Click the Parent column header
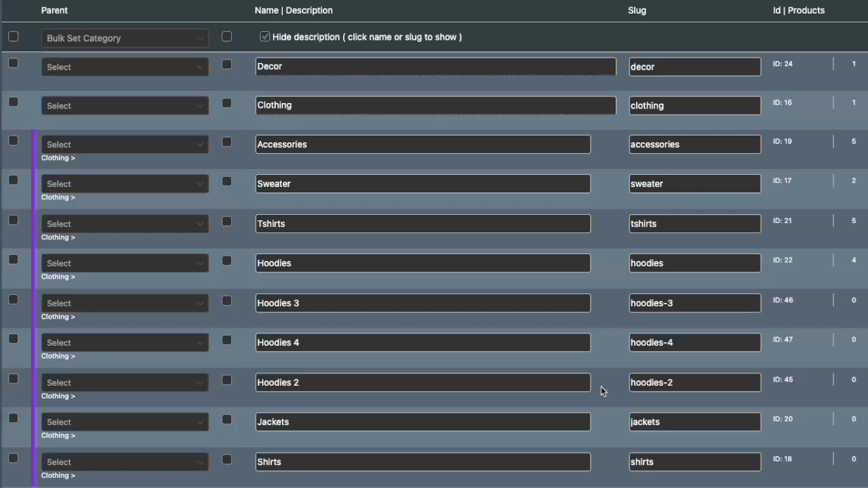This screenshot has width=868, height=488. click(54, 10)
